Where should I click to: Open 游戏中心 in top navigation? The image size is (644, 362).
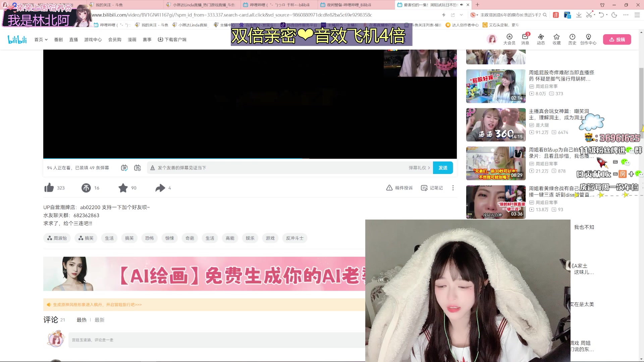(93, 40)
